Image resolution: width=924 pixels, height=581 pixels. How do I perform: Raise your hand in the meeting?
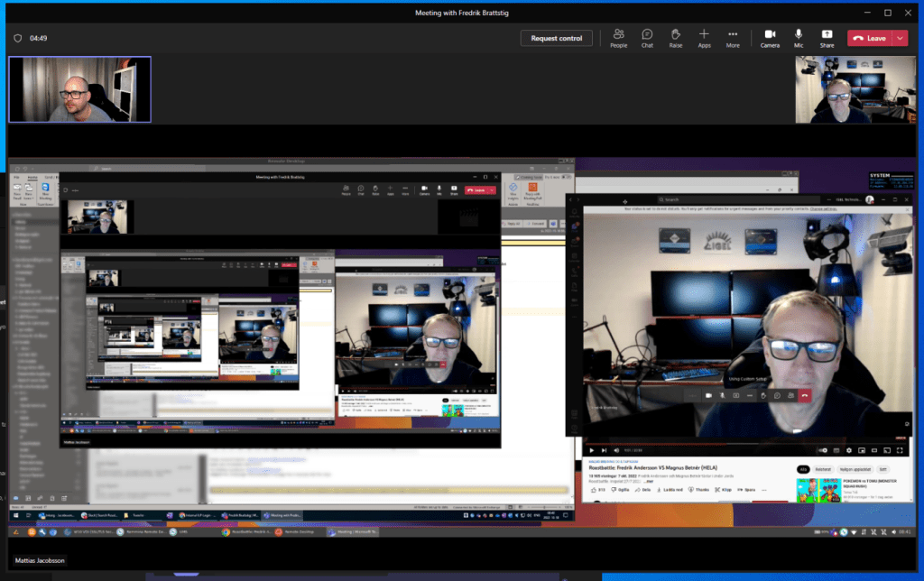click(x=675, y=37)
